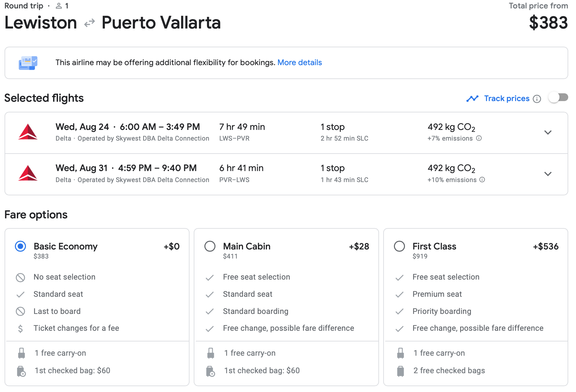Click the passenger count person icon
The height and width of the screenshot is (392, 576).
click(59, 6)
